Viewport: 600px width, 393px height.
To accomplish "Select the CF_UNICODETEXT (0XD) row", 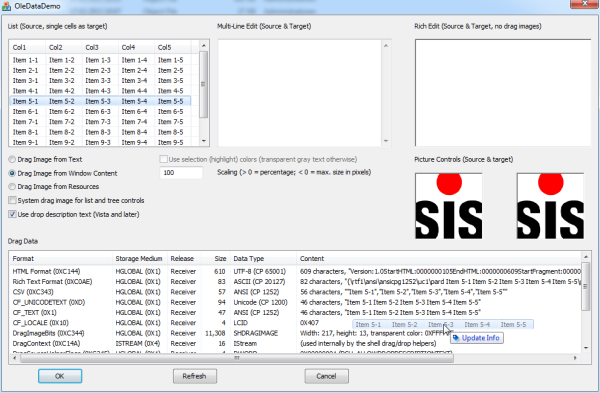I will tap(295, 302).
